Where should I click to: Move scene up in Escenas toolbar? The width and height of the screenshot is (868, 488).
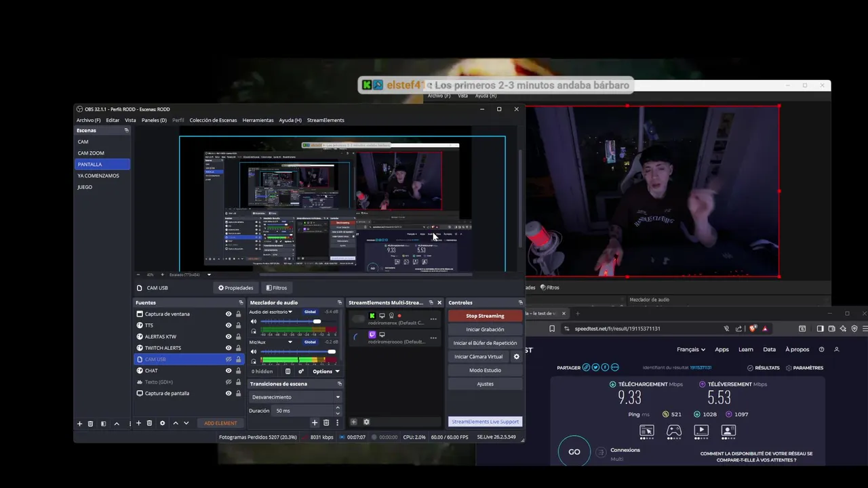coord(117,424)
